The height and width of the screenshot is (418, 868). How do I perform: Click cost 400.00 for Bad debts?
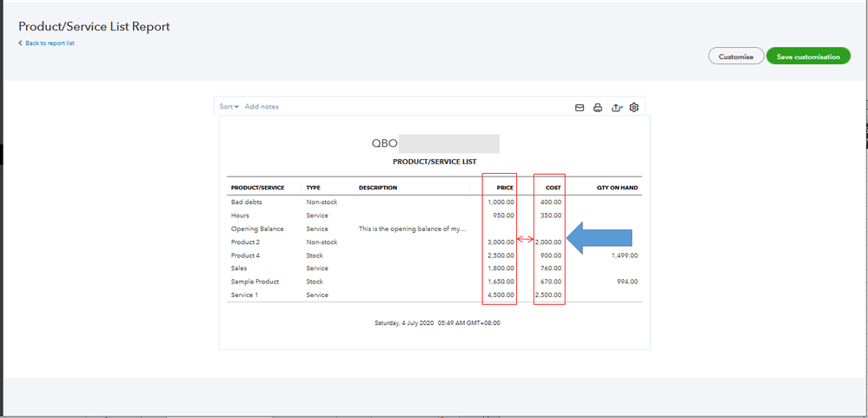pyautogui.click(x=551, y=202)
